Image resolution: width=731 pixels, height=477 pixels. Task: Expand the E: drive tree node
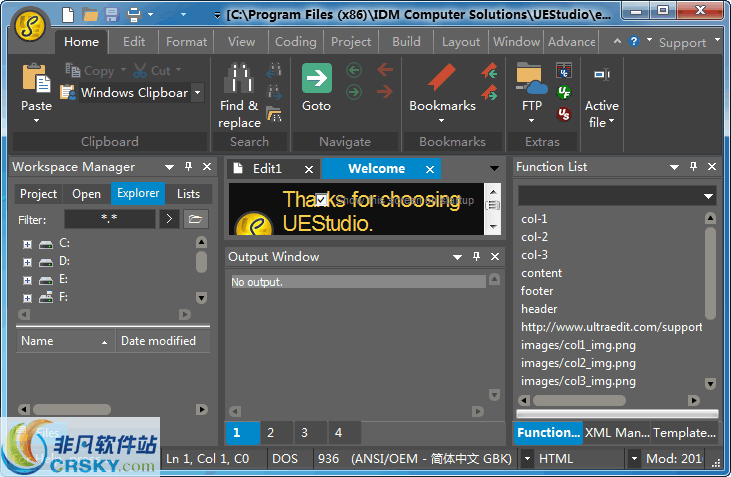point(28,280)
